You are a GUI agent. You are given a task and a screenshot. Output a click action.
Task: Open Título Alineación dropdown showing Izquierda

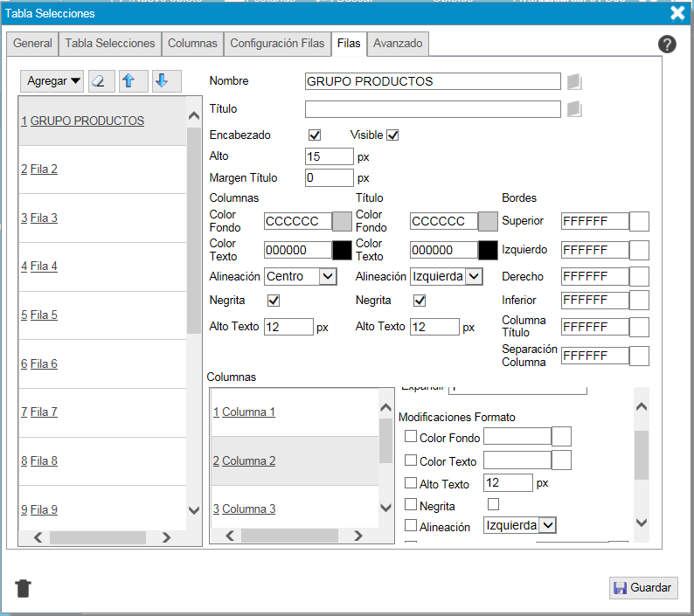(447, 277)
